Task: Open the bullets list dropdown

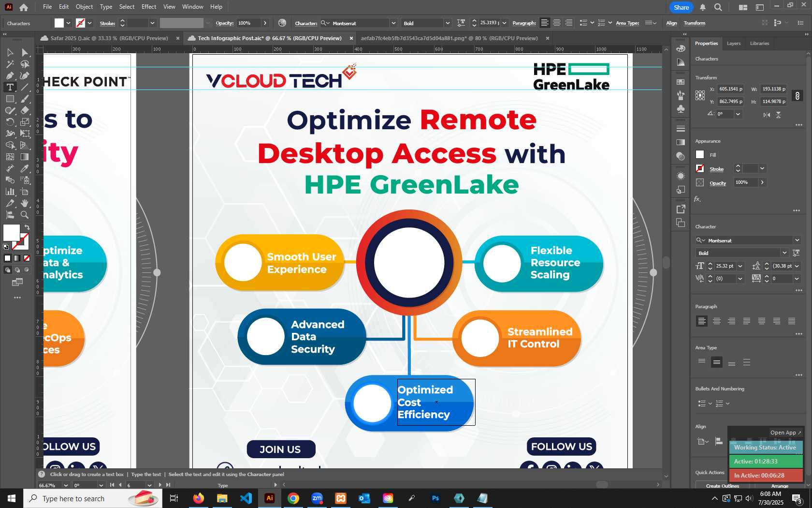Action: 710,403
